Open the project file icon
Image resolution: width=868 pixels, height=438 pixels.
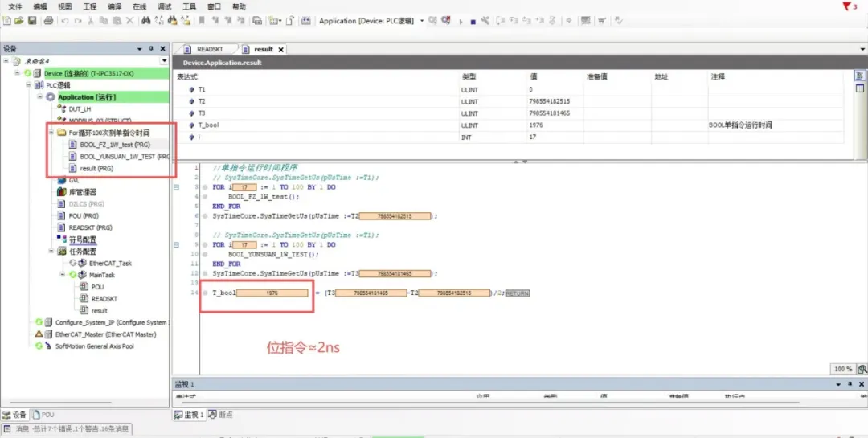19,21
